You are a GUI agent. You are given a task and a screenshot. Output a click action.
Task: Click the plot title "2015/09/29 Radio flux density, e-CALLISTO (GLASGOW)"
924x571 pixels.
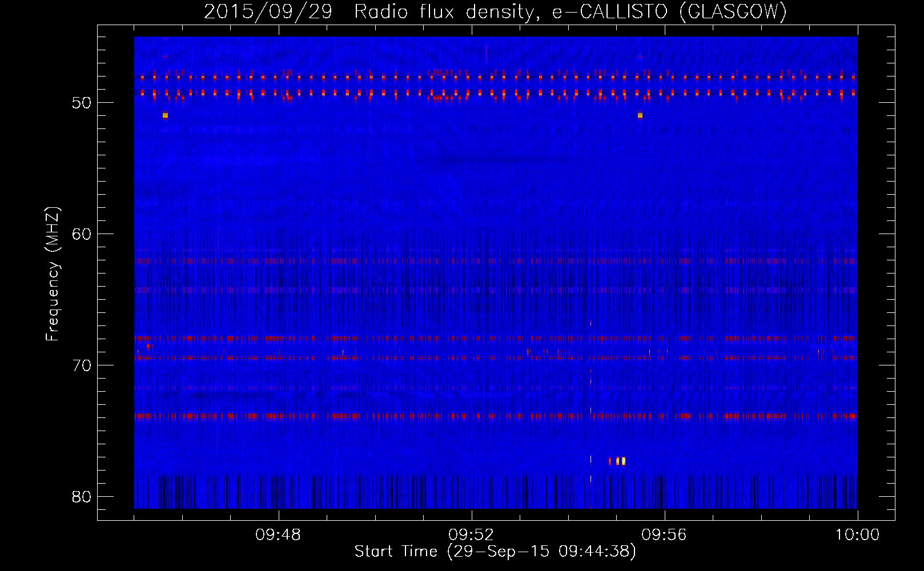coord(495,11)
